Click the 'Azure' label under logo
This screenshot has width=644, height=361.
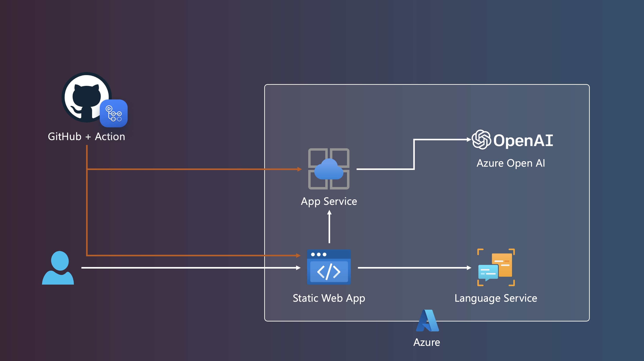tap(427, 342)
